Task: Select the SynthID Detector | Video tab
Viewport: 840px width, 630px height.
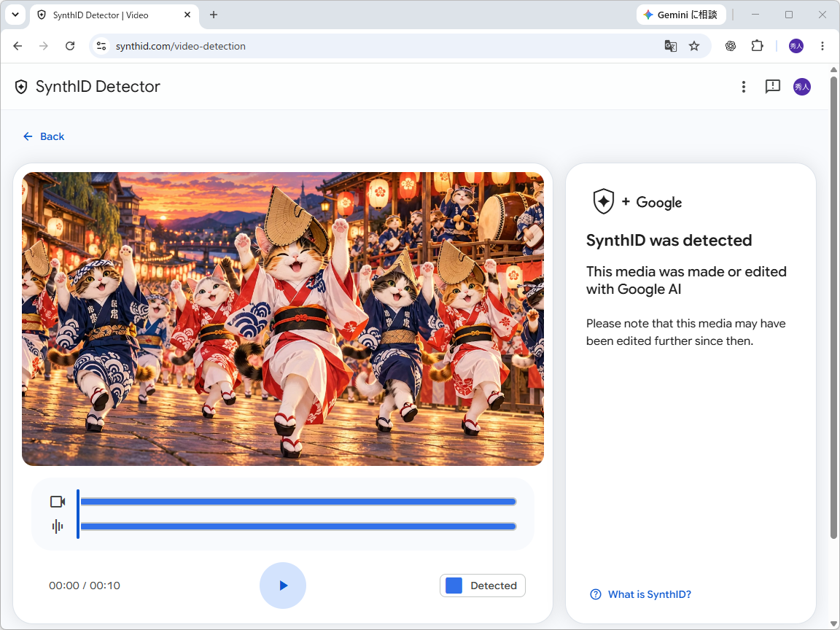Action: (x=114, y=15)
